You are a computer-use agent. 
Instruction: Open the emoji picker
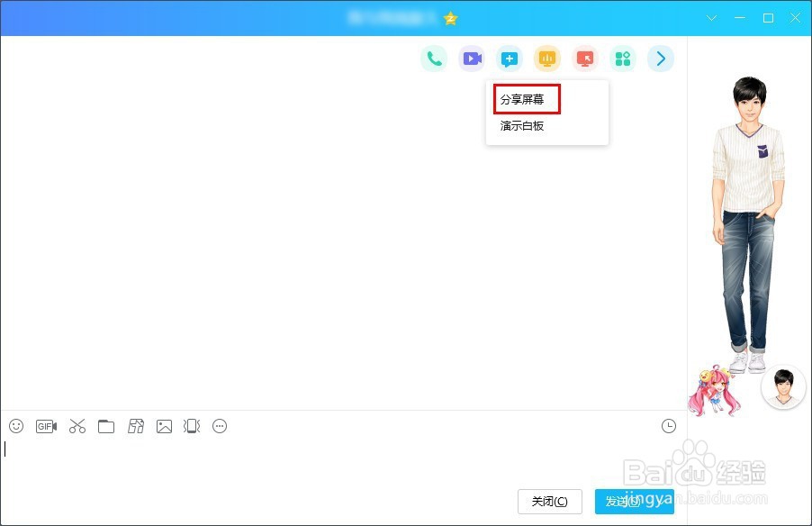(15, 426)
